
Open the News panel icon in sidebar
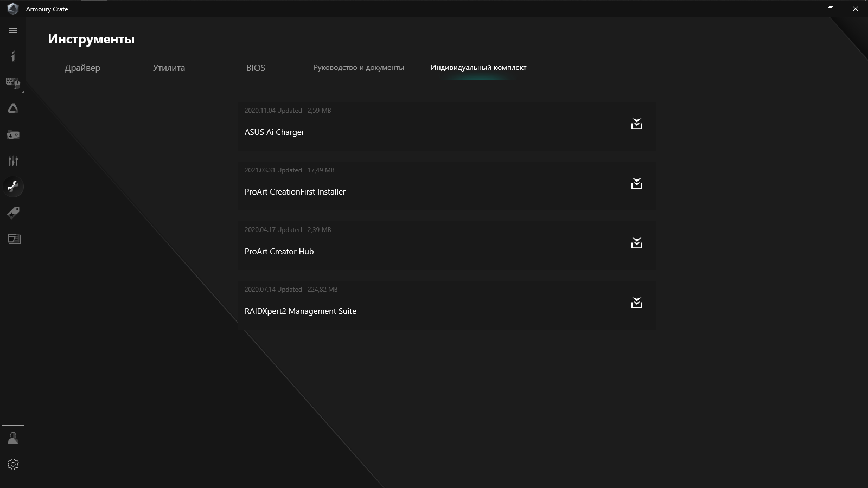tap(13, 239)
